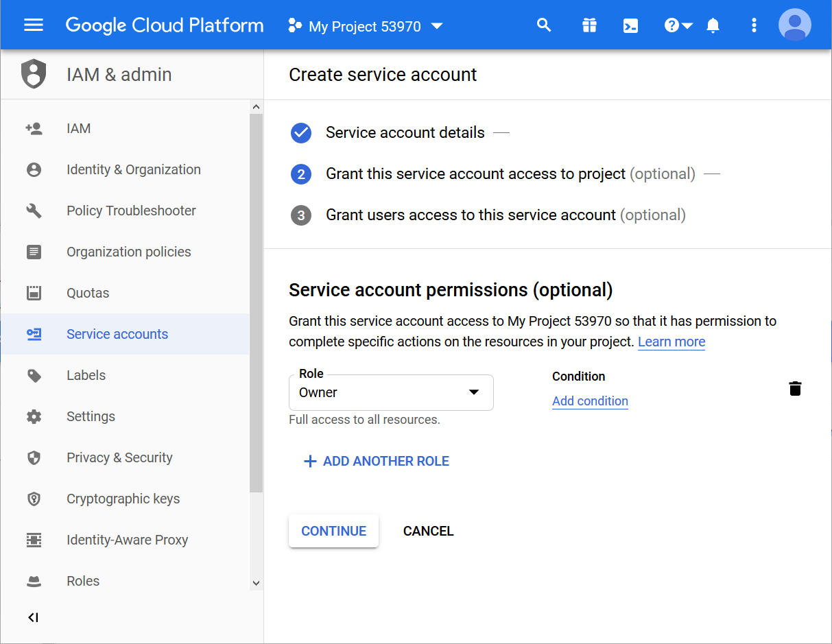
Task: Click the Service account permissions heading
Action: (x=451, y=289)
